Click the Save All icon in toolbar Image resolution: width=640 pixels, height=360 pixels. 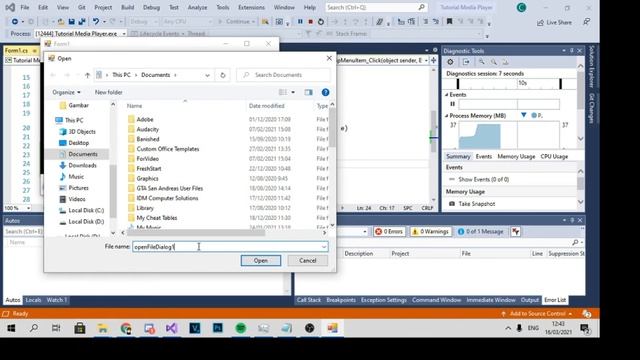coord(82,22)
